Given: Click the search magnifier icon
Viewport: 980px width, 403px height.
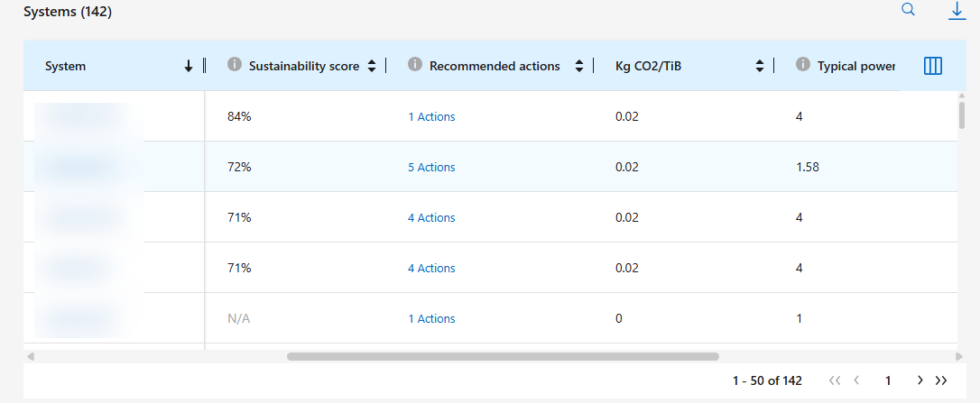Looking at the screenshot, I should click(909, 10).
